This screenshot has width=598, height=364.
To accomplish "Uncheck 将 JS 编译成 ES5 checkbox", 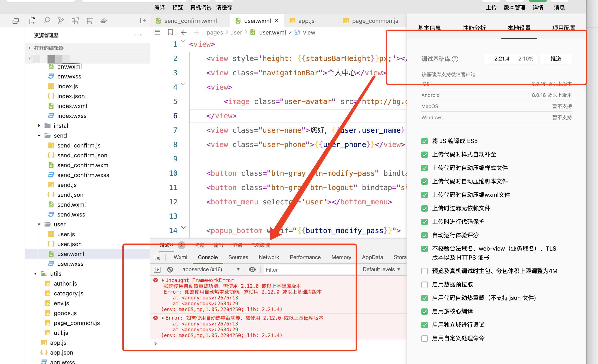I will point(425,141).
